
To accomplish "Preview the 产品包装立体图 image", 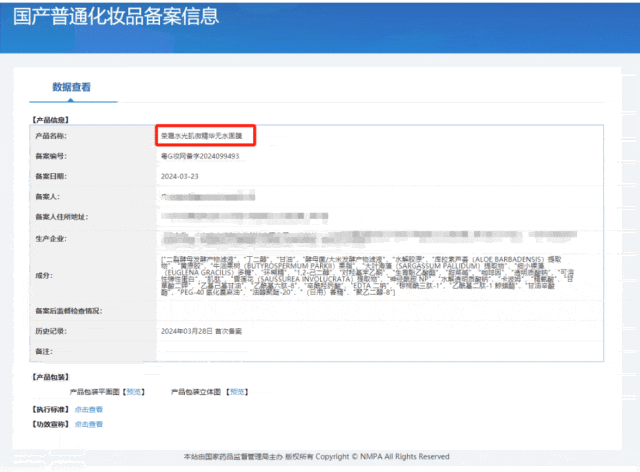I will coord(237,392).
